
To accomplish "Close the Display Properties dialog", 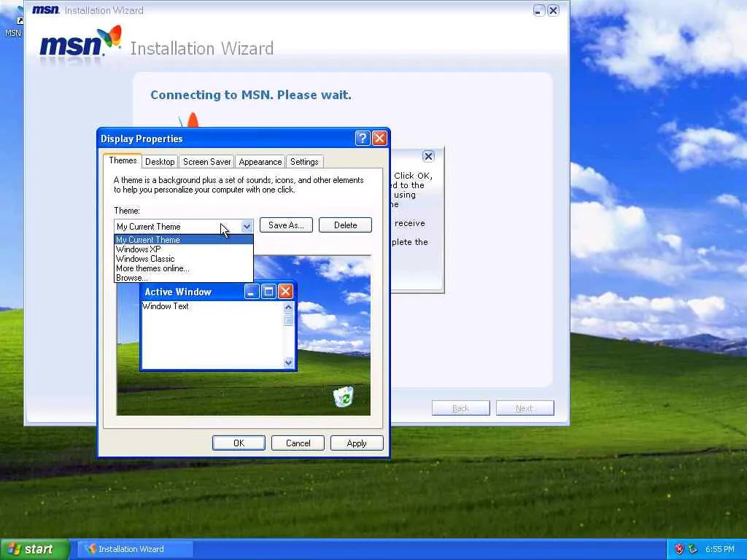I will click(379, 139).
